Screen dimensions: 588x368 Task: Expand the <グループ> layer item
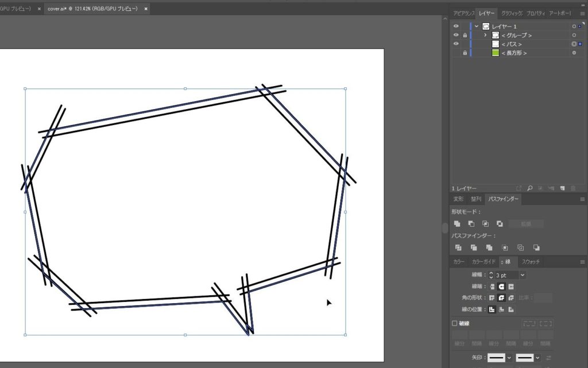(485, 36)
